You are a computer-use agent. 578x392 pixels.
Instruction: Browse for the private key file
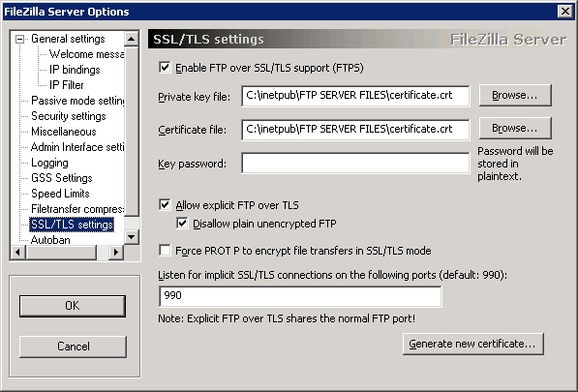515,96
